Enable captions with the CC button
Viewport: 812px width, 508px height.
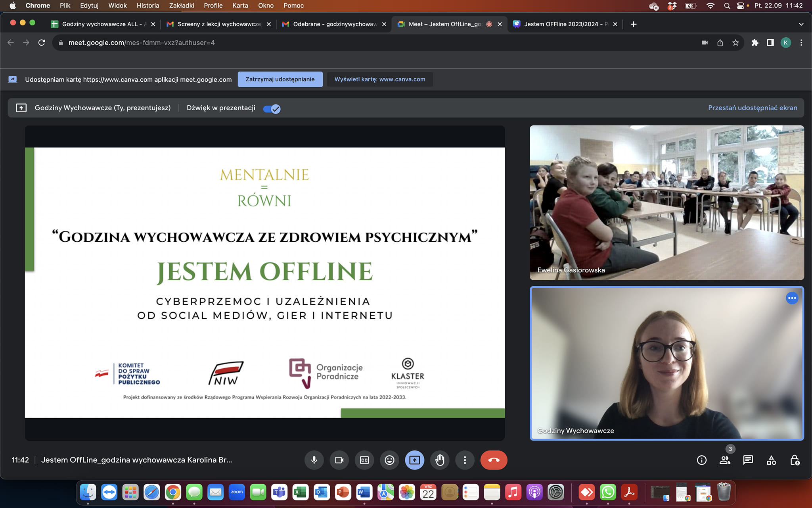point(364,460)
